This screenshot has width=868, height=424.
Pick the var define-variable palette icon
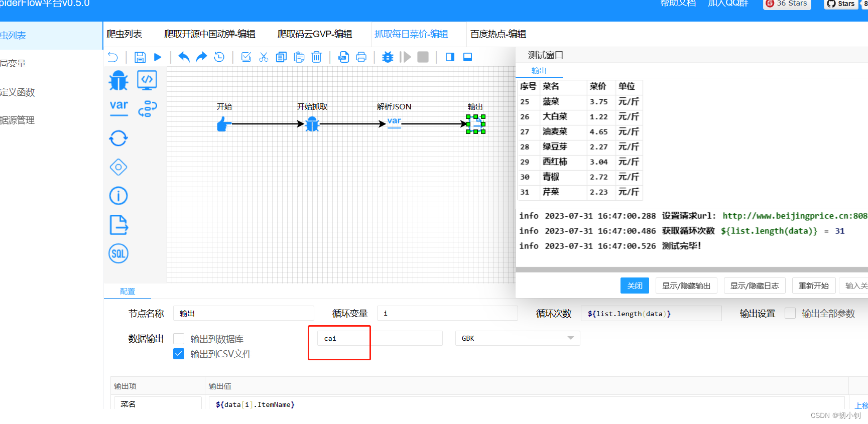(x=119, y=108)
